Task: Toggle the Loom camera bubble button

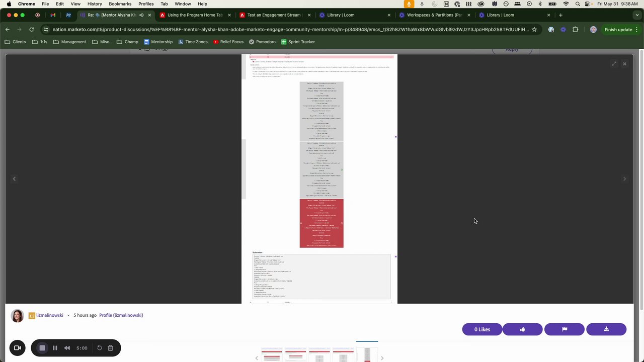Action: [17, 348]
